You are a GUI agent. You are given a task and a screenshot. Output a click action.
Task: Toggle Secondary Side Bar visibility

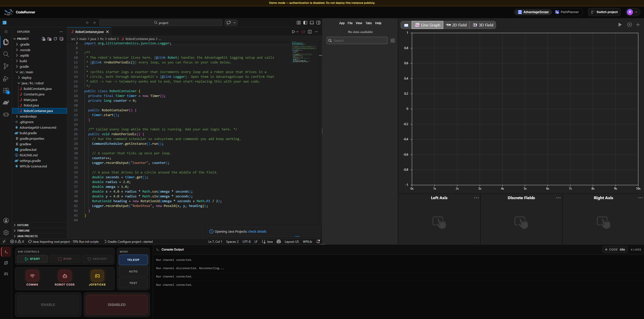(x=318, y=23)
